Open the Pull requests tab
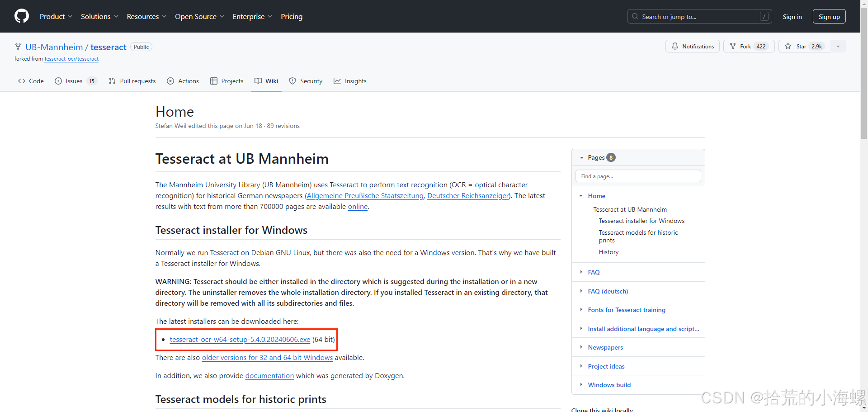Image resolution: width=868 pixels, height=412 pixels. tap(132, 81)
